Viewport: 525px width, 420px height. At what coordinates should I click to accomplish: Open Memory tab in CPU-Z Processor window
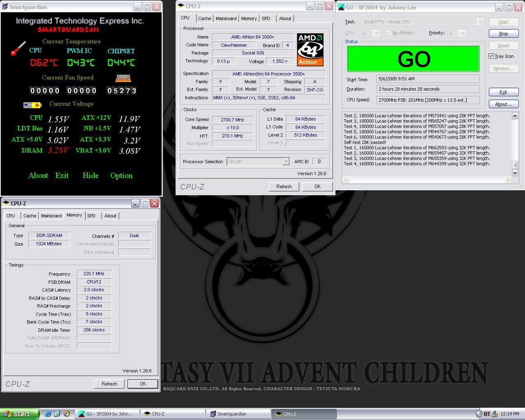(x=249, y=18)
